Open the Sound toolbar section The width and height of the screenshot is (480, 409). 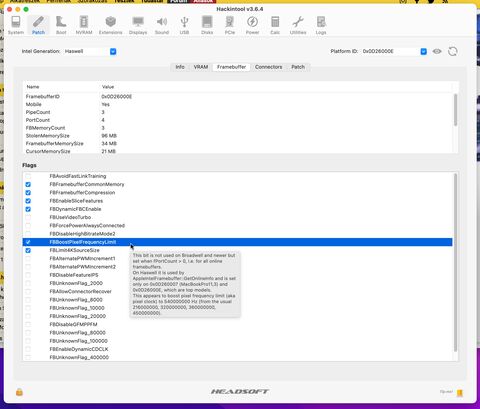[162, 25]
